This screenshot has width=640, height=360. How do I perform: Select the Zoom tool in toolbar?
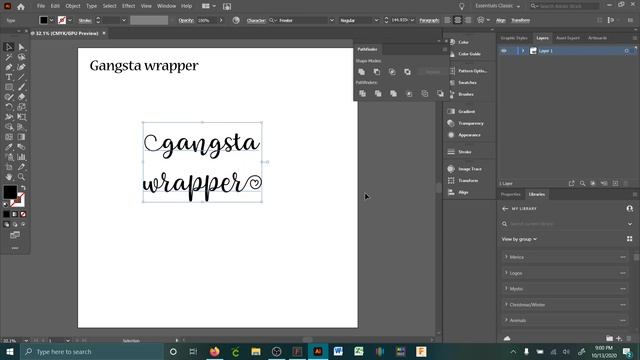21,177
